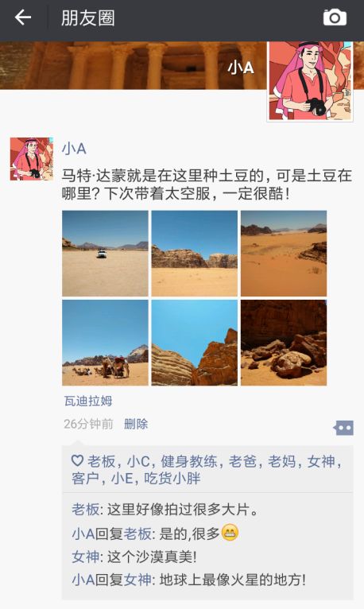Tap the heart icon in the likes list
The height and width of the screenshot is (609, 364).
click(77, 461)
